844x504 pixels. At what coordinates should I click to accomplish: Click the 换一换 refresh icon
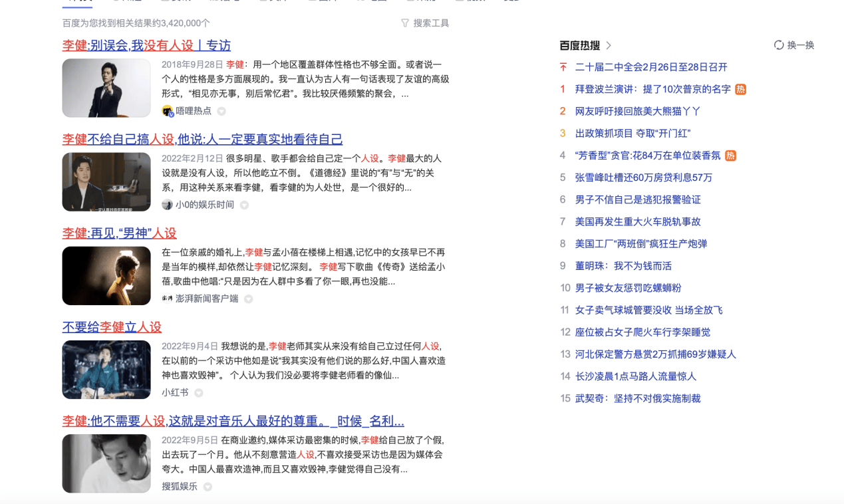click(x=779, y=45)
